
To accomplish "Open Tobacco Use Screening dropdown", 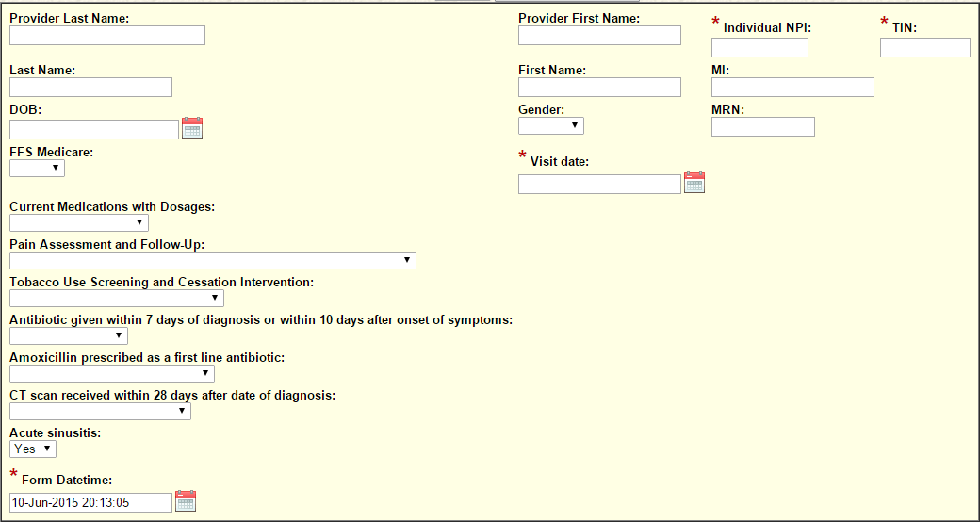I will point(117,298).
